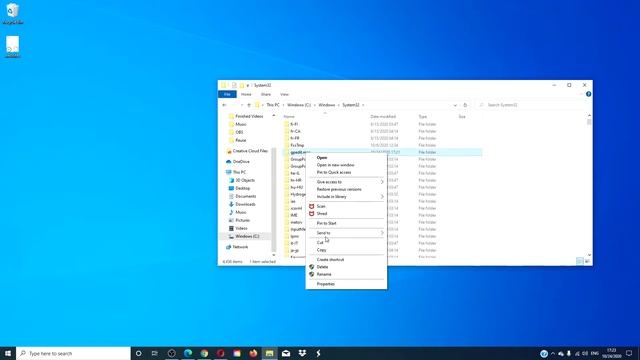Click Windows in the address breadcrumb

click(327, 105)
